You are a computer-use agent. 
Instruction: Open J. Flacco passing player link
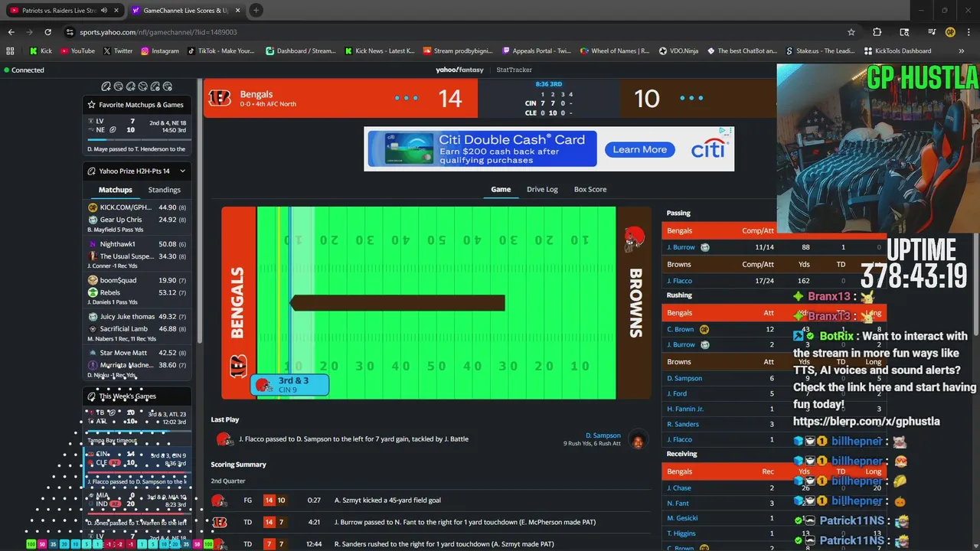pos(679,281)
